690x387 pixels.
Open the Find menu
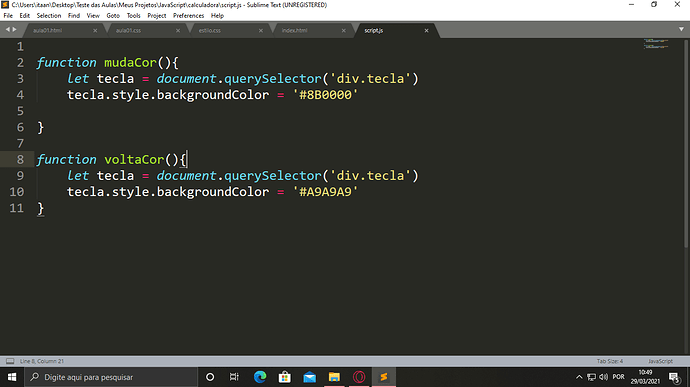(73, 15)
